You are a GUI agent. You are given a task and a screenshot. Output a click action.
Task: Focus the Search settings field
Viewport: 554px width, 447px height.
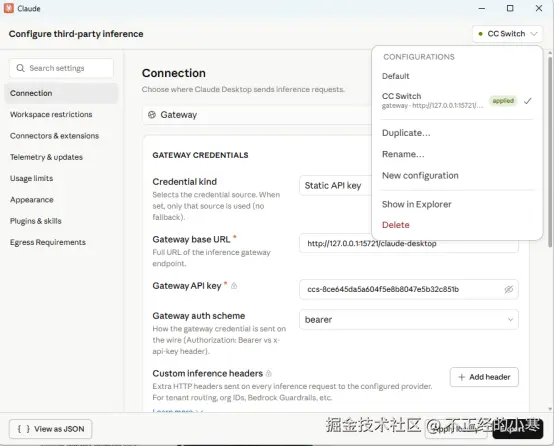click(x=61, y=68)
